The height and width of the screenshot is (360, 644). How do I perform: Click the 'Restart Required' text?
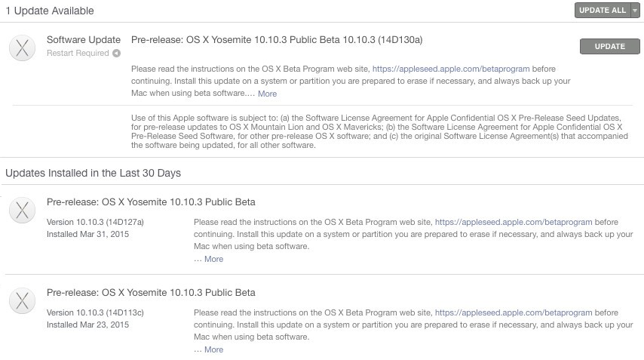(x=78, y=54)
